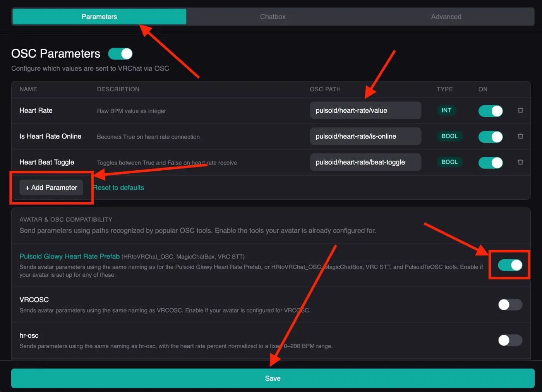542x392 pixels.
Task: Click the INT type badge
Action: click(446, 110)
